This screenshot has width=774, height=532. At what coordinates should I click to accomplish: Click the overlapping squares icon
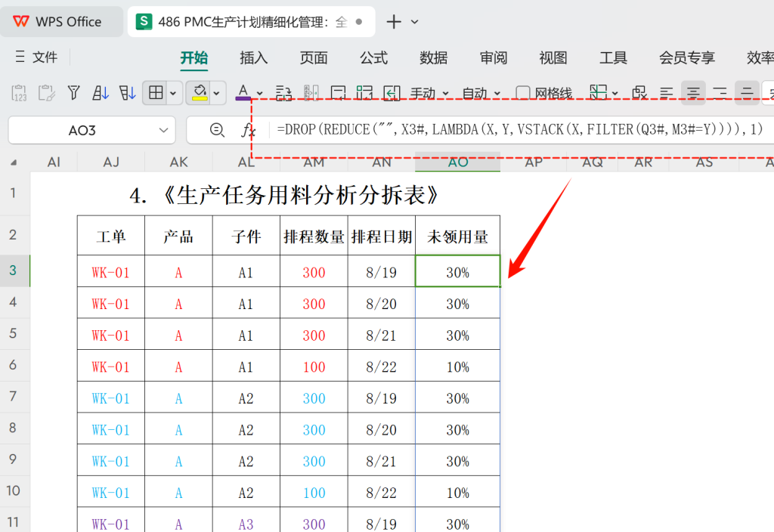pos(639,93)
